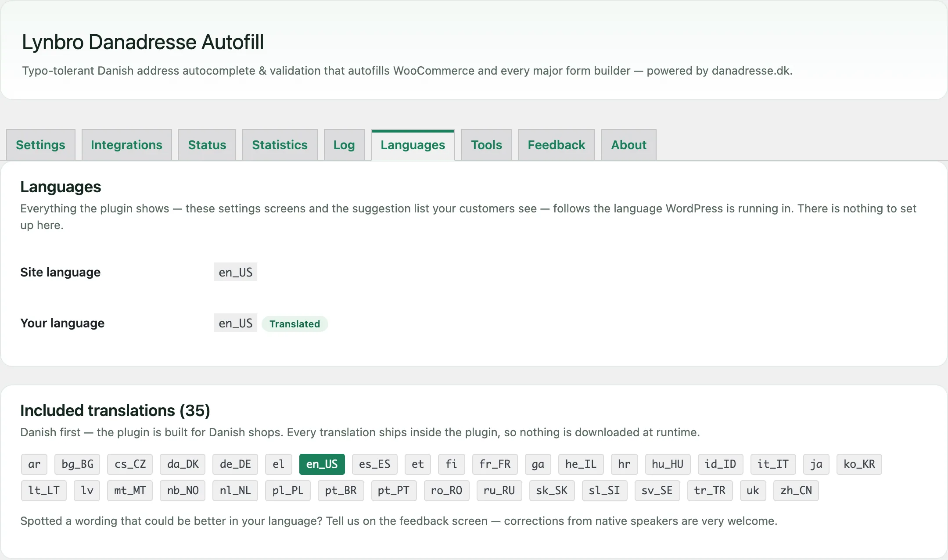
Task: Click the it_IT translation chip
Action: pyautogui.click(x=773, y=464)
